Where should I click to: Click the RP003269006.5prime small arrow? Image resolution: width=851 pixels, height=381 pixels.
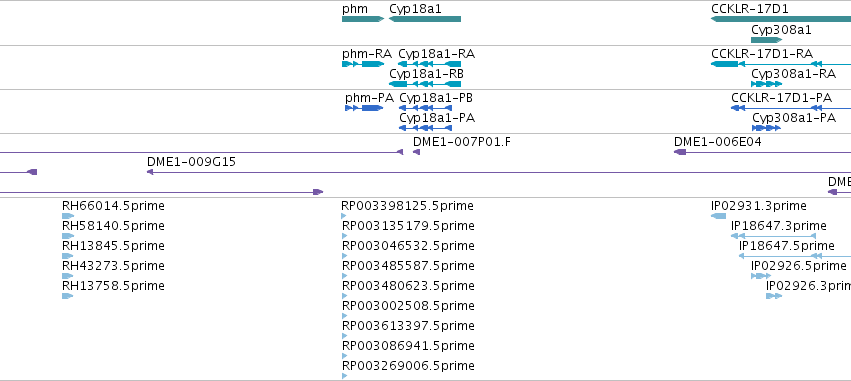point(345,376)
